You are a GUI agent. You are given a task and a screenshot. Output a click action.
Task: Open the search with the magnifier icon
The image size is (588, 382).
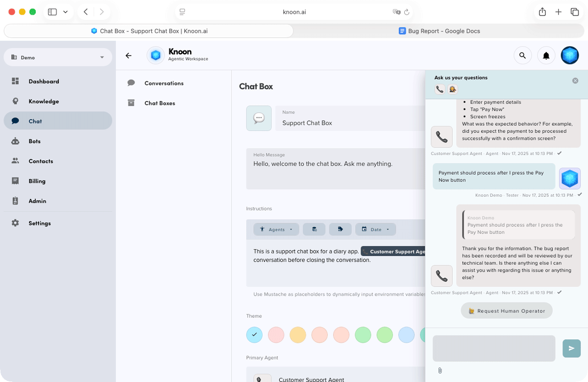coord(522,55)
